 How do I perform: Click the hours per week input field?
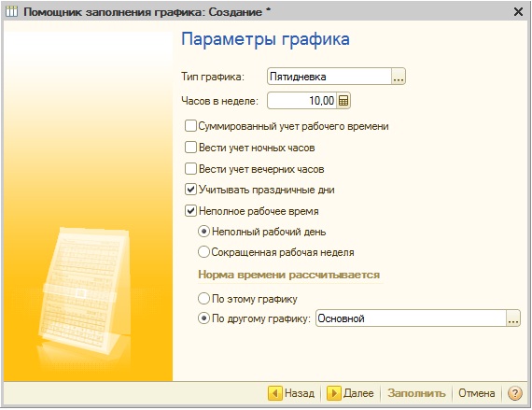point(302,101)
